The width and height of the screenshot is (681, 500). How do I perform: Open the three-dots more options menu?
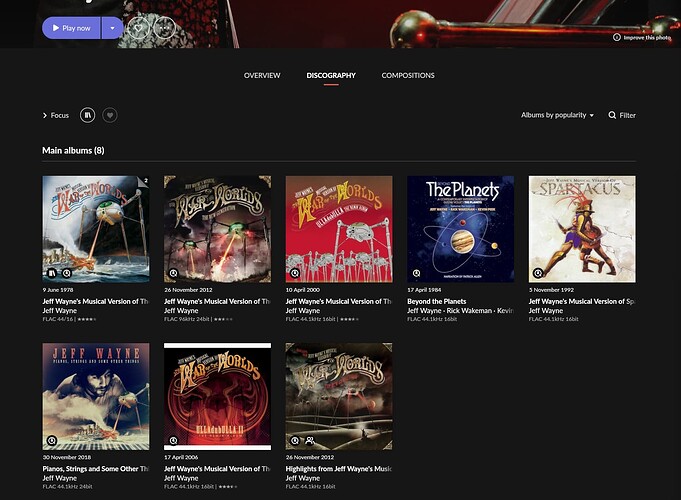[x=165, y=28]
